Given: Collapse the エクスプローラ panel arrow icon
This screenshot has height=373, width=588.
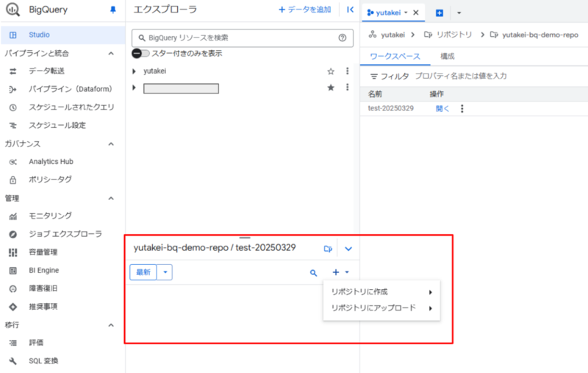Looking at the screenshot, I should click(351, 10).
